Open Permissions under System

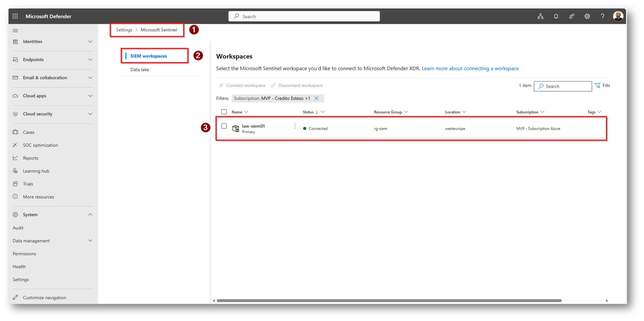click(24, 254)
